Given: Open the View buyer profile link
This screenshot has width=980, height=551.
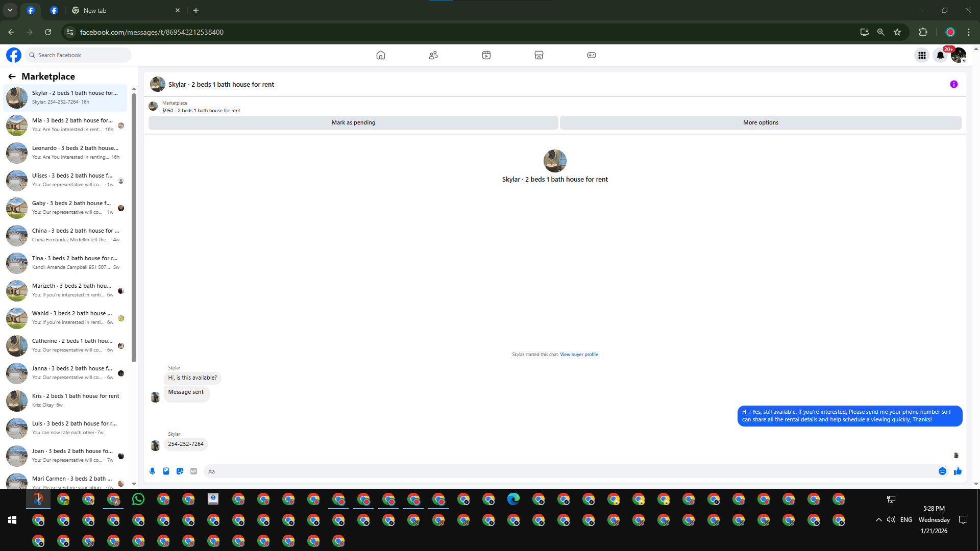Looking at the screenshot, I should (579, 355).
